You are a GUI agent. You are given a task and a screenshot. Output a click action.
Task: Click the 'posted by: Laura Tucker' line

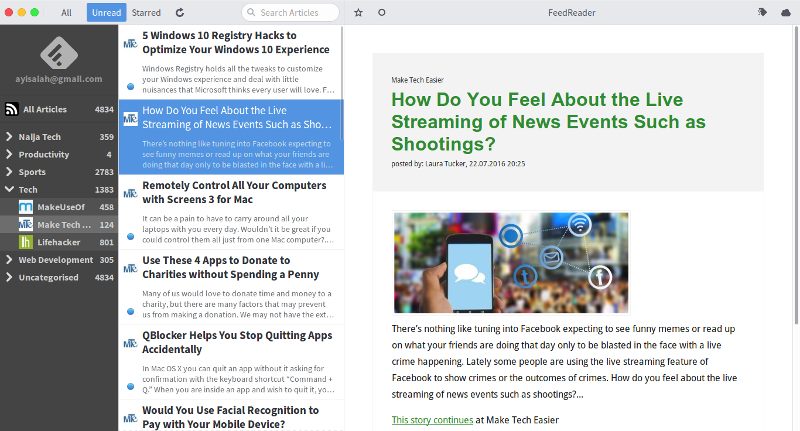pos(458,164)
